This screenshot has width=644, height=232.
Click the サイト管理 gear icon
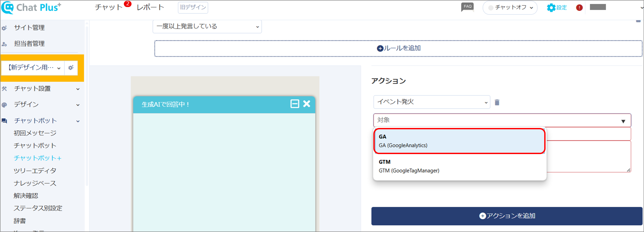click(4, 28)
